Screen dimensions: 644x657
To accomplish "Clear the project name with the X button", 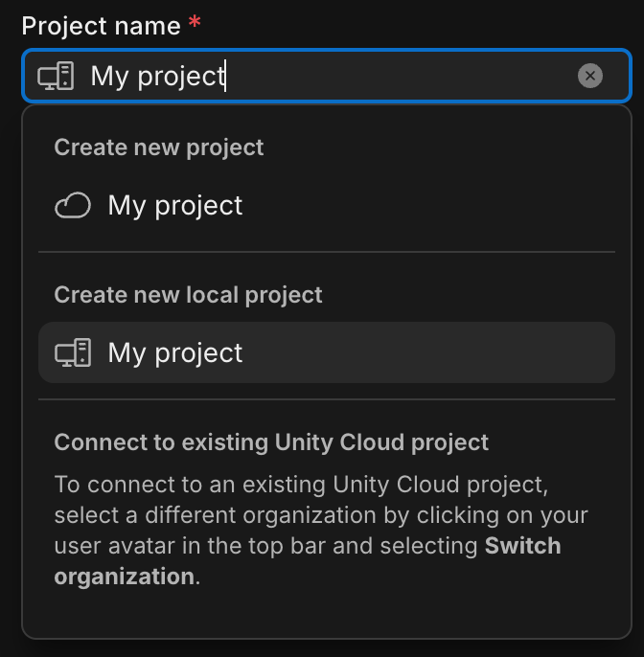I will [x=590, y=76].
